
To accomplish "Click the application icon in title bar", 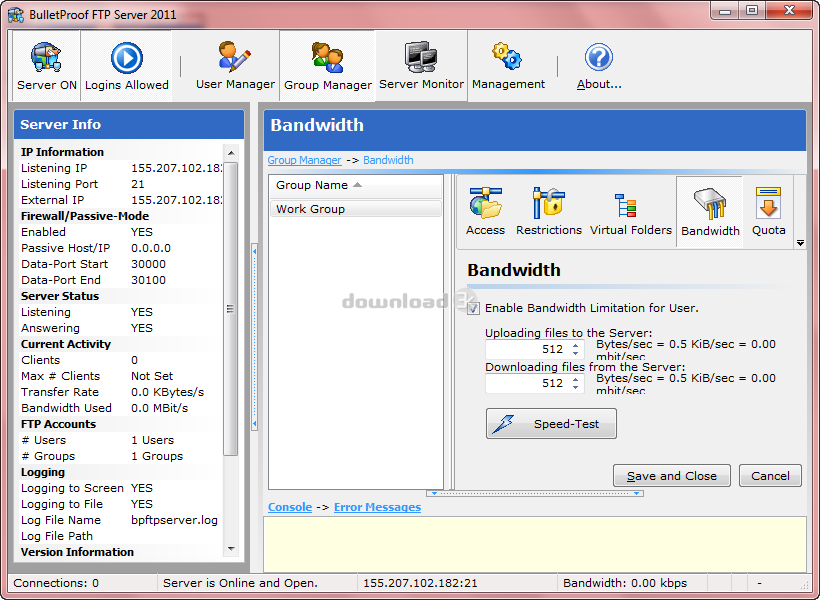I will (x=16, y=14).
